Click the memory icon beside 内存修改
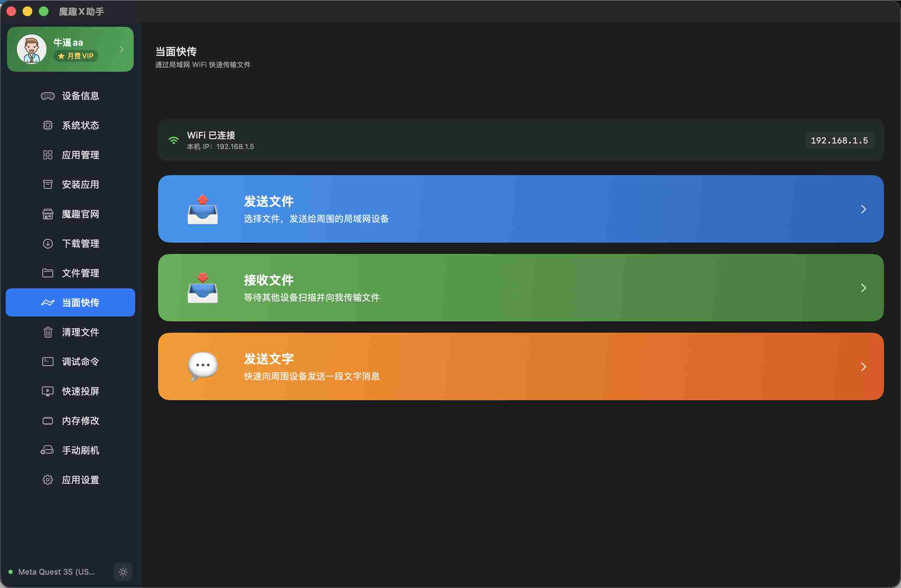This screenshot has height=588, width=901. tap(48, 421)
